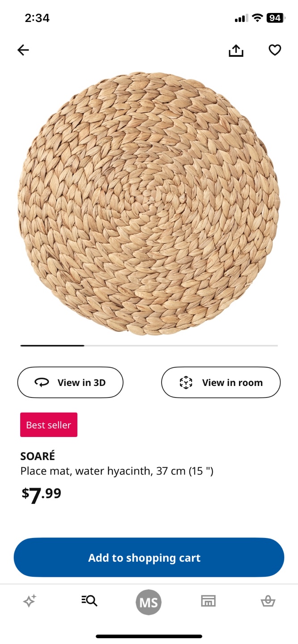Tap the View in room button
The height and width of the screenshot is (644, 298).
point(221,382)
